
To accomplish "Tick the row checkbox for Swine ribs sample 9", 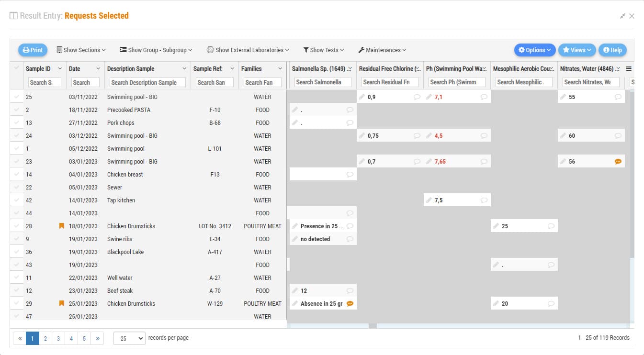I will click(17, 239).
